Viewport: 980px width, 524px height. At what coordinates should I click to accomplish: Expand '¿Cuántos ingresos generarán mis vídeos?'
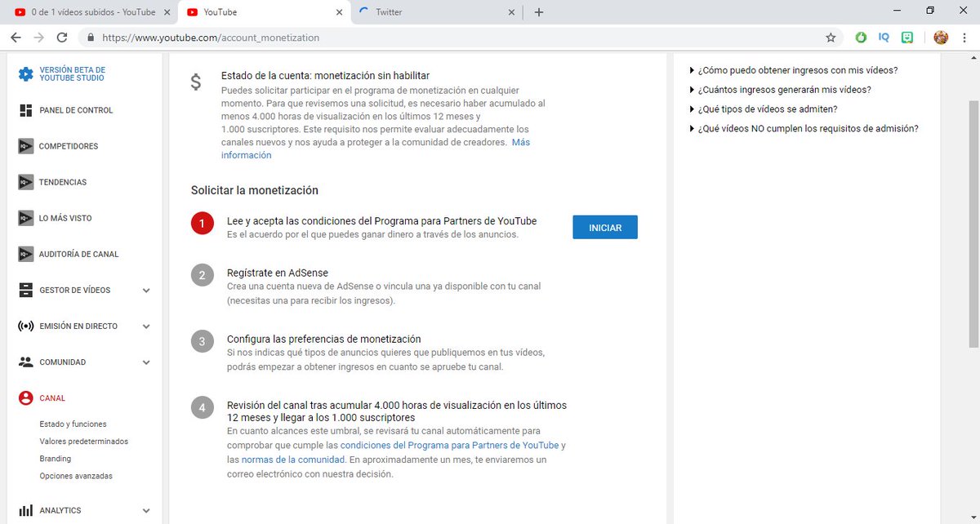(780, 90)
